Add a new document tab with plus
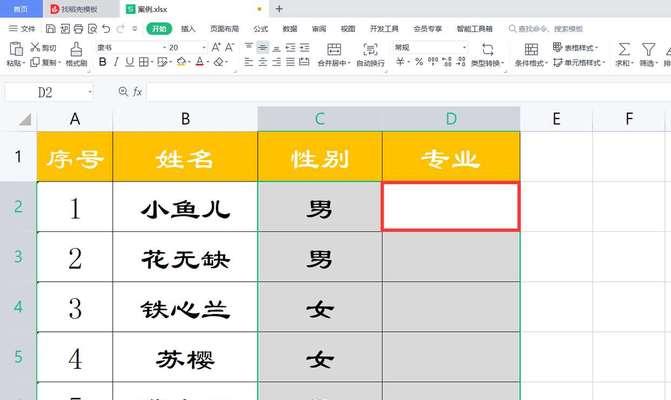 pos(279,9)
